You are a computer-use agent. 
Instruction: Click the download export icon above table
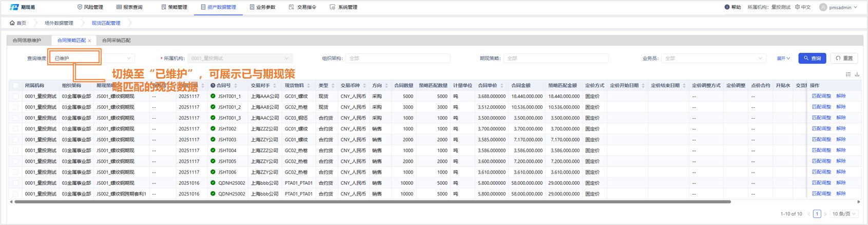pos(857,74)
